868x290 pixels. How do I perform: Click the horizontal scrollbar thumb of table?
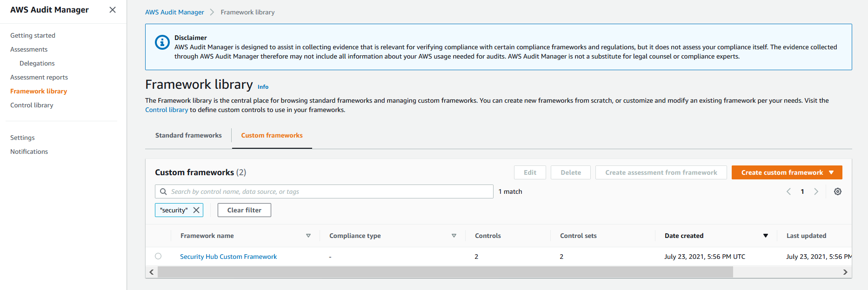[x=445, y=272]
